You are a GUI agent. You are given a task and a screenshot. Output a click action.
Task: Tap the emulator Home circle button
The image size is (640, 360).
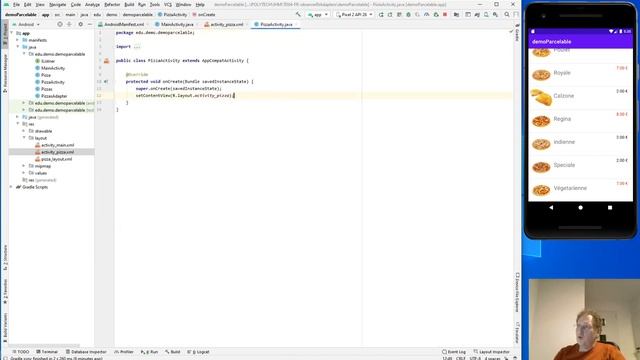tap(580, 208)
